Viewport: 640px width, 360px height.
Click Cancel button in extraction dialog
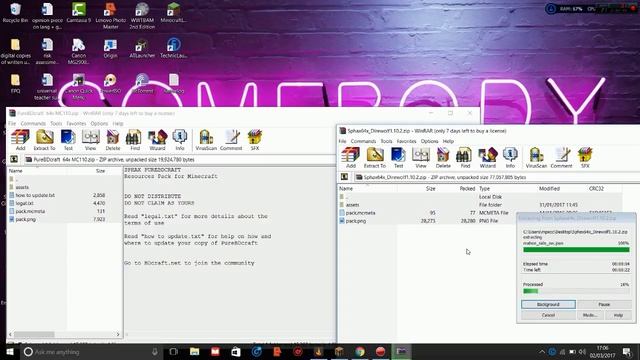click(548, 315)
